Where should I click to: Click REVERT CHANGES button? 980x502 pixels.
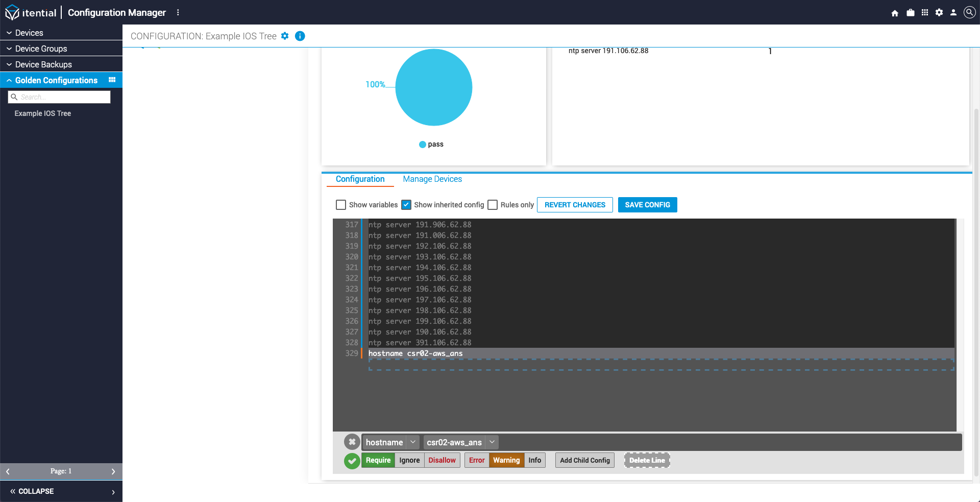pos(575,205)
